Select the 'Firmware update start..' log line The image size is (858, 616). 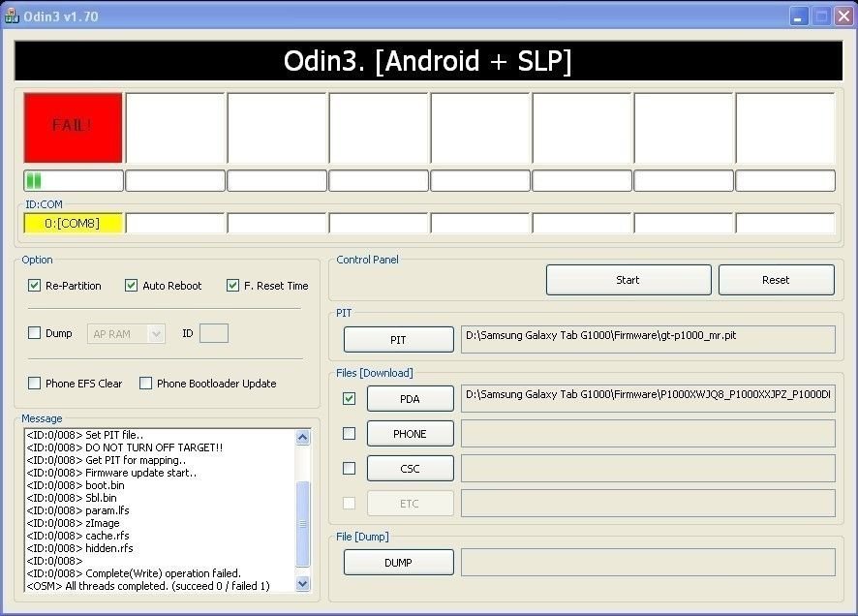point(111,473)
